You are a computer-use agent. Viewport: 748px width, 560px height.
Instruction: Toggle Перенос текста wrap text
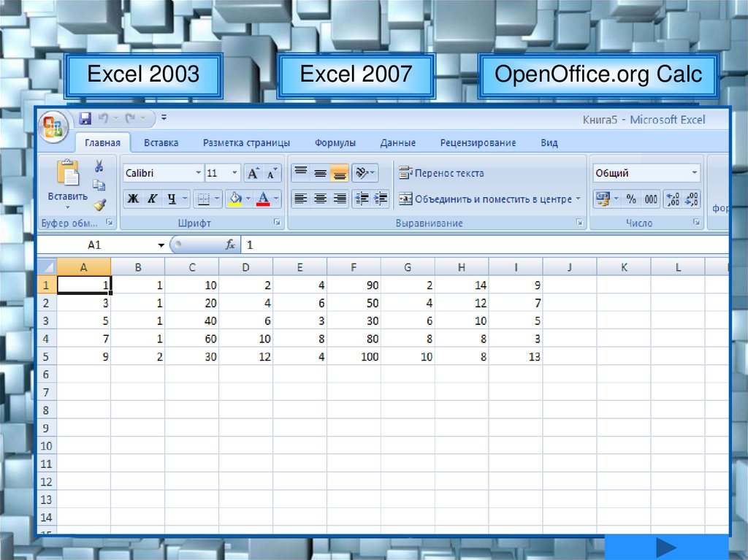[x=441, y=173]
